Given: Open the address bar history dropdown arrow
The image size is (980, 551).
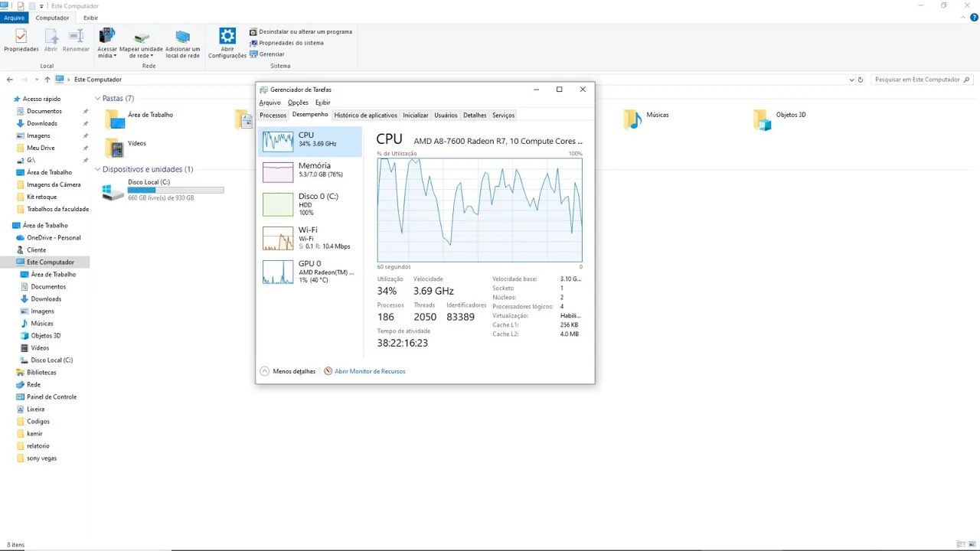Looking at the screenshot, I should coord(851,80).
